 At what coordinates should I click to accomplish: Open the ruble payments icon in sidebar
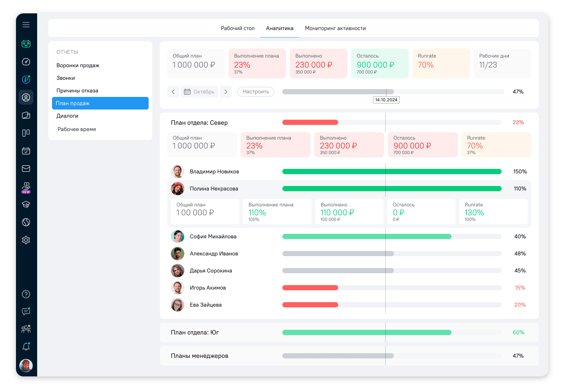26,79
